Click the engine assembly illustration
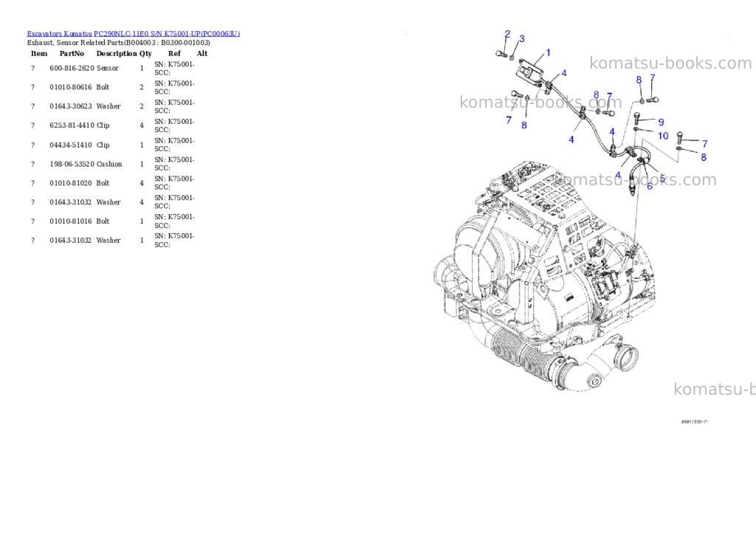Viewport: 756px width, 535px height. [544, 276]
